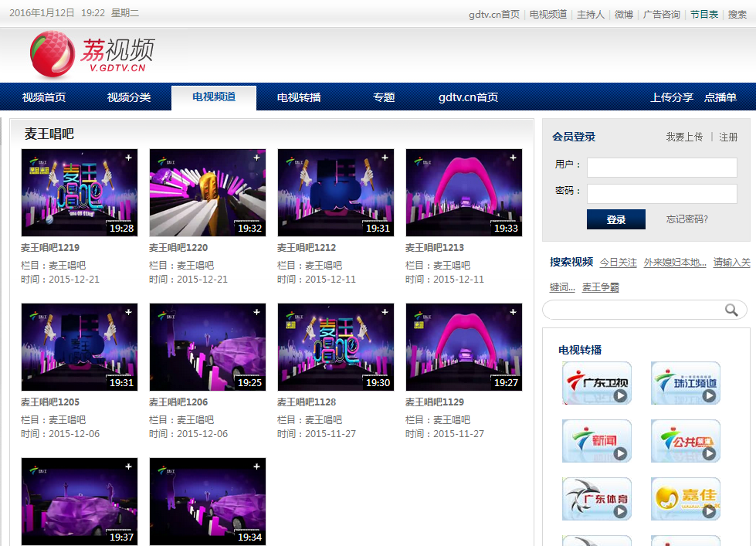Open the 麦王唱吧1205 title text
The width and height of the screenshot is (756, 546).
50,402
